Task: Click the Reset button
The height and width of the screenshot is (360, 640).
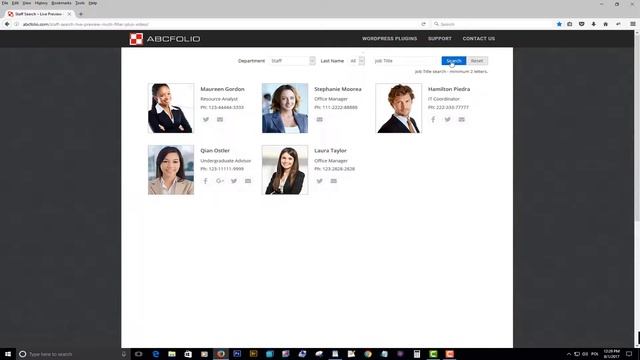Action: click(477, 61)
